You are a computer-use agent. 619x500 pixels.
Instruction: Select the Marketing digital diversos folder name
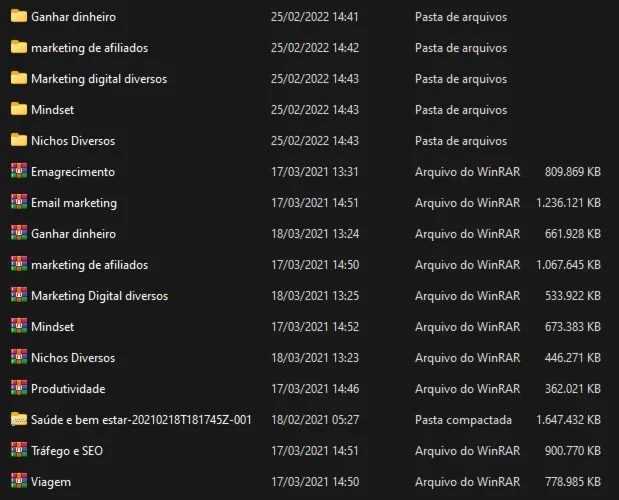click(99, 79)
